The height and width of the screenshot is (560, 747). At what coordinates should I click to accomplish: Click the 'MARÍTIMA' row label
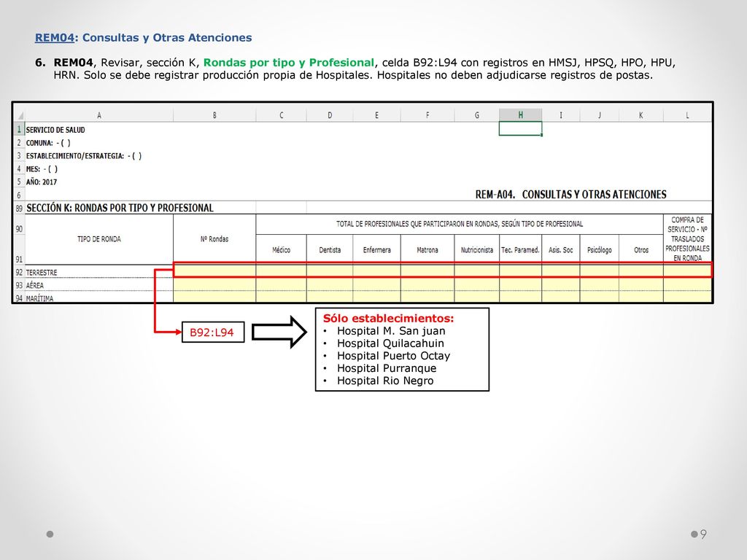click(x=39, y=298)
